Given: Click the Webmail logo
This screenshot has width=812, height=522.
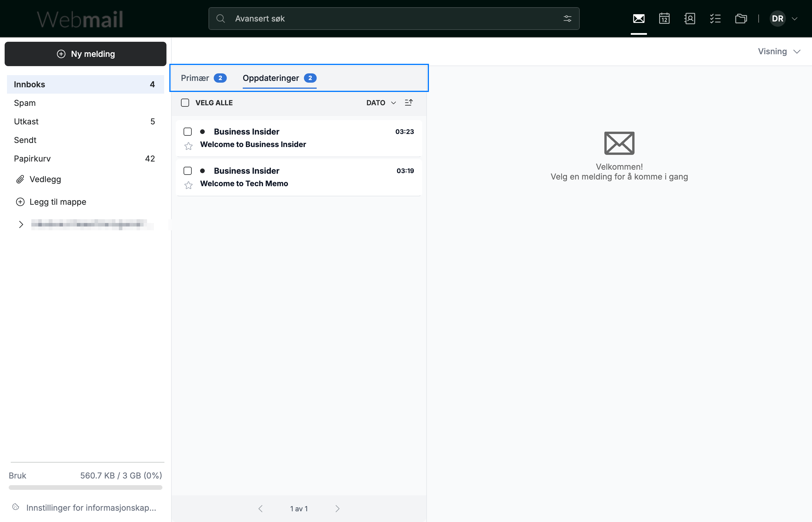Looking at the screenshot, I should pos(80,19).
